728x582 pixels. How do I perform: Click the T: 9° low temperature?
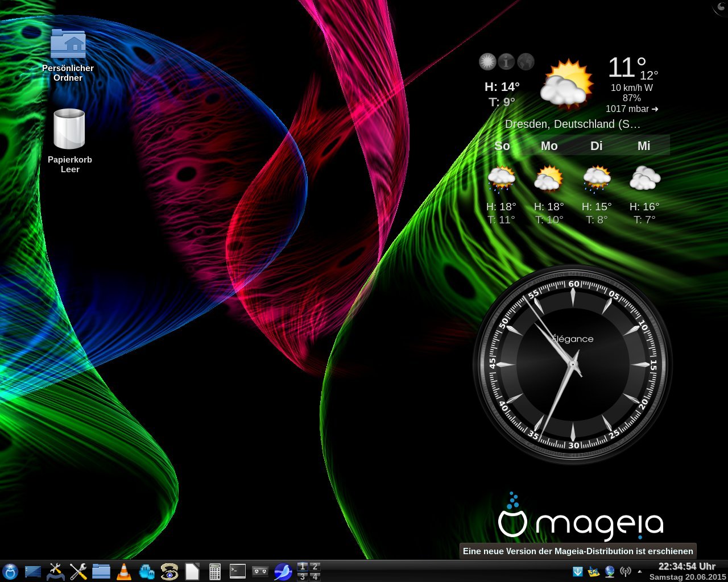502,102
